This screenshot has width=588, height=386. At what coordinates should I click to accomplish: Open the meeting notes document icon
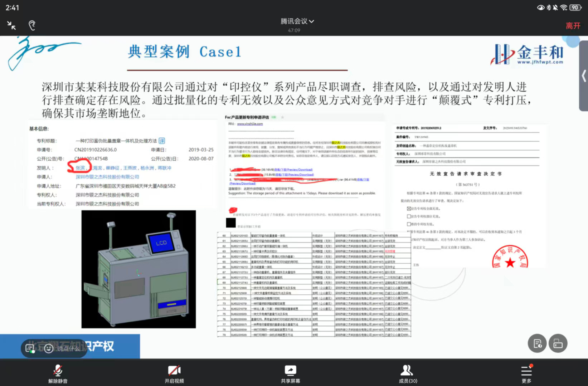point(537,343)
